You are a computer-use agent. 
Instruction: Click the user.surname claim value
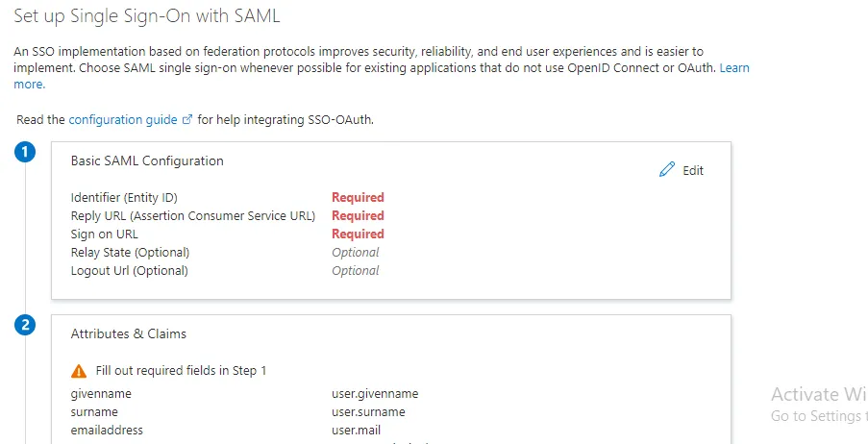click(x=368, y=412)
